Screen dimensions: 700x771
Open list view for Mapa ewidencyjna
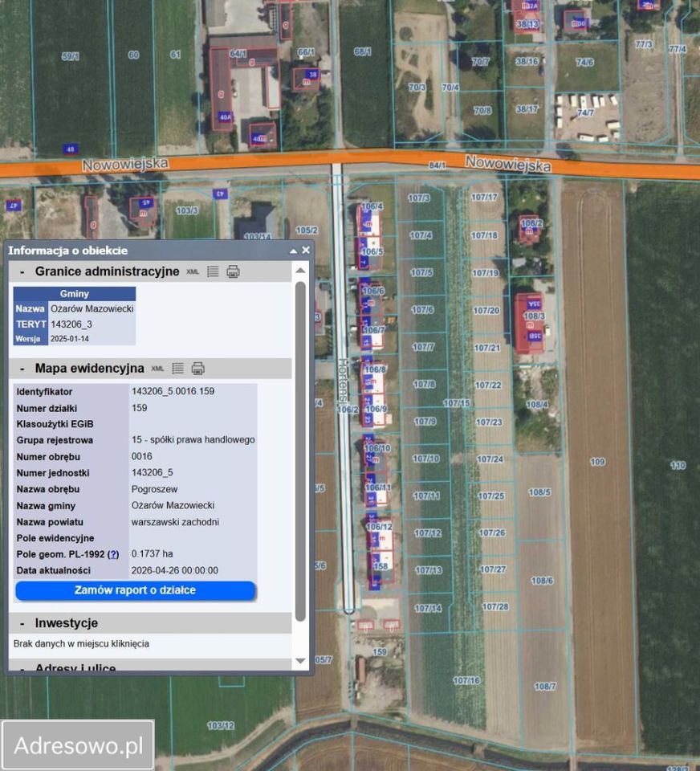[x=177, y=369]
